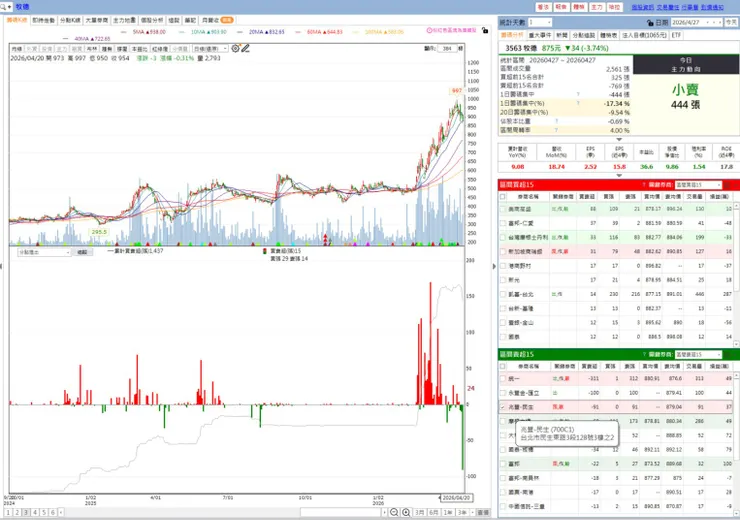Expand the arrow under the EPS fundamentals row

click(x=619, y=175)
